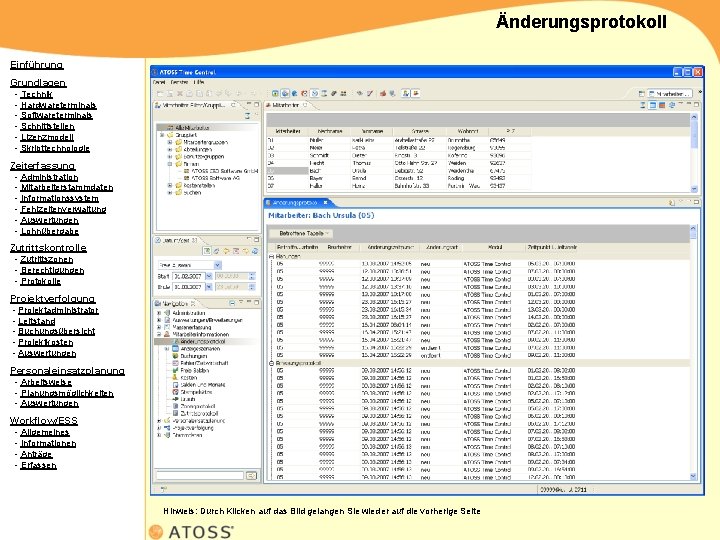Select the Anzeigeszenarien icon in Navigator
Viewport: 720px width, 540px height.
(175, 349)
